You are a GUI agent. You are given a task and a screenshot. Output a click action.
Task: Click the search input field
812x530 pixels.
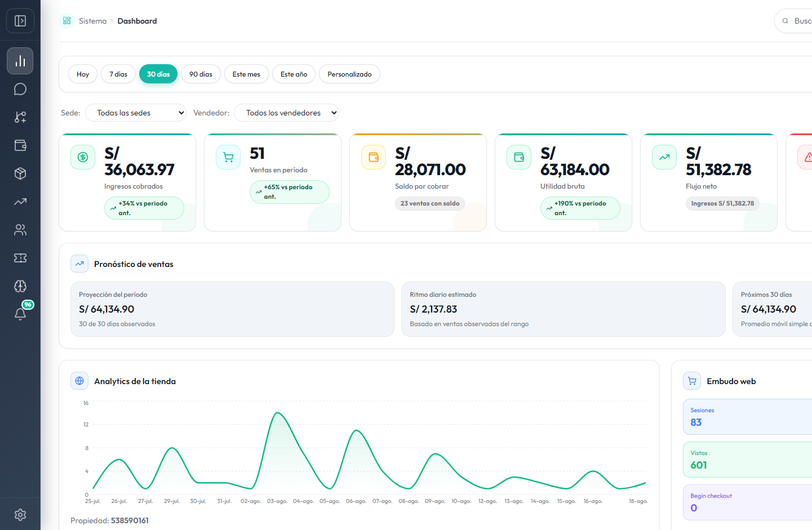[x=793, y=21]
